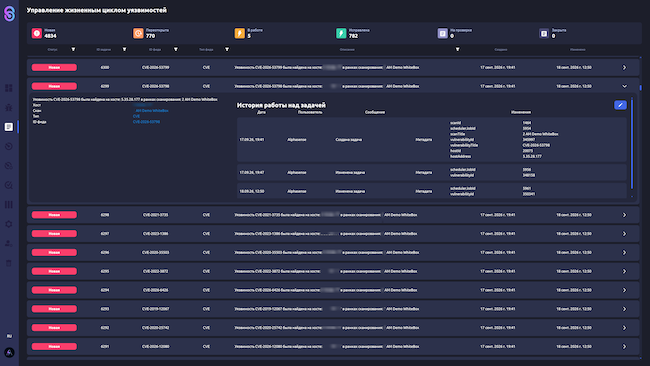
Task: Click the task ID 6297 cell
Action: tap(105, 234)
